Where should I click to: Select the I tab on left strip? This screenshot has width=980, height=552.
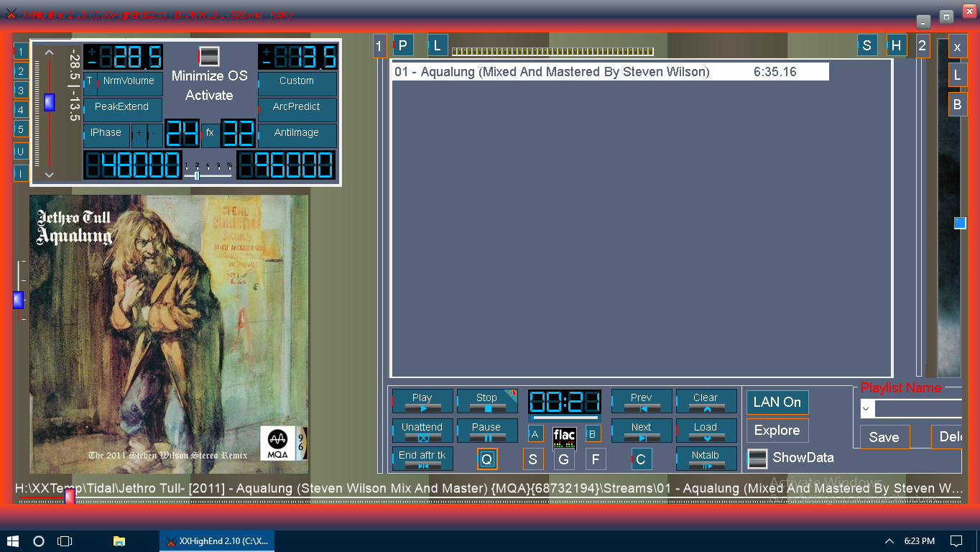click(22, 173)
